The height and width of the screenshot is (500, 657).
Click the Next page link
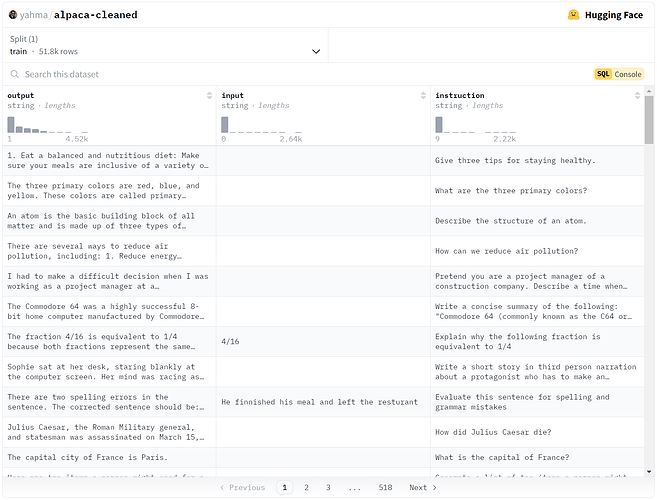[422, 488]
